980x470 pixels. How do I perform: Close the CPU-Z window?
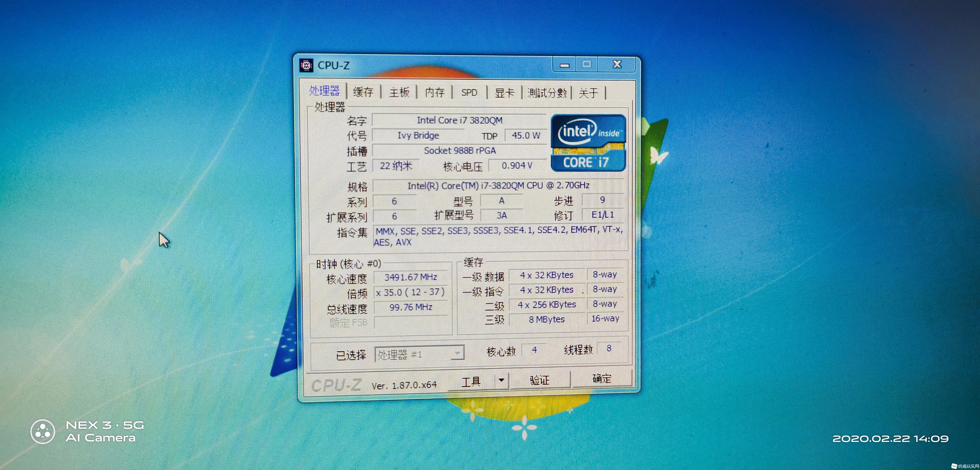pyautogui.click(x=617, y=64)
